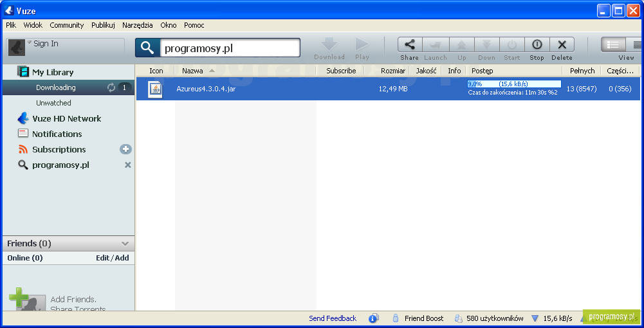The height and width of the screenshot is (328, 644).
Task: Open the Pomoc menu
Action: pos(194,26)
